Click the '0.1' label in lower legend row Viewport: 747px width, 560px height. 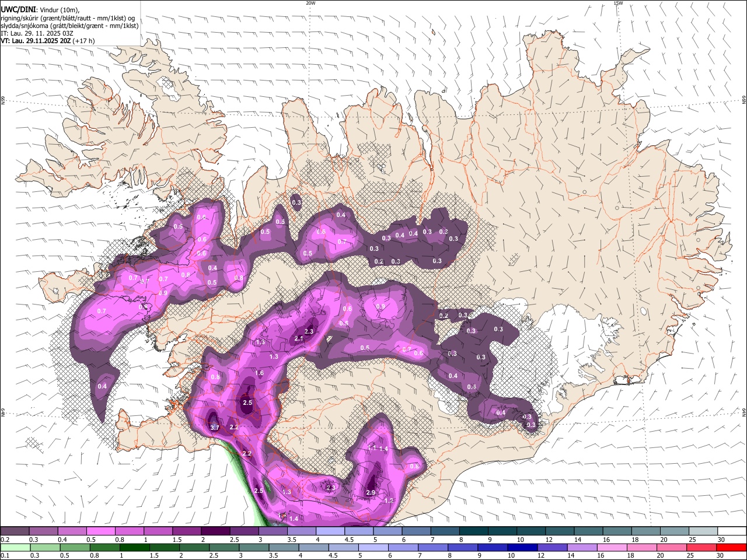pos(5,555)
